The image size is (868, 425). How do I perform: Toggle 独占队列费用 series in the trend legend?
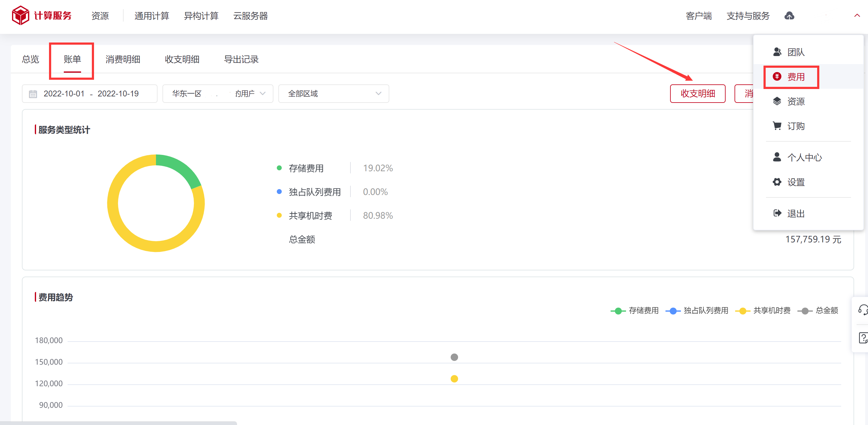tap(697, 310)
